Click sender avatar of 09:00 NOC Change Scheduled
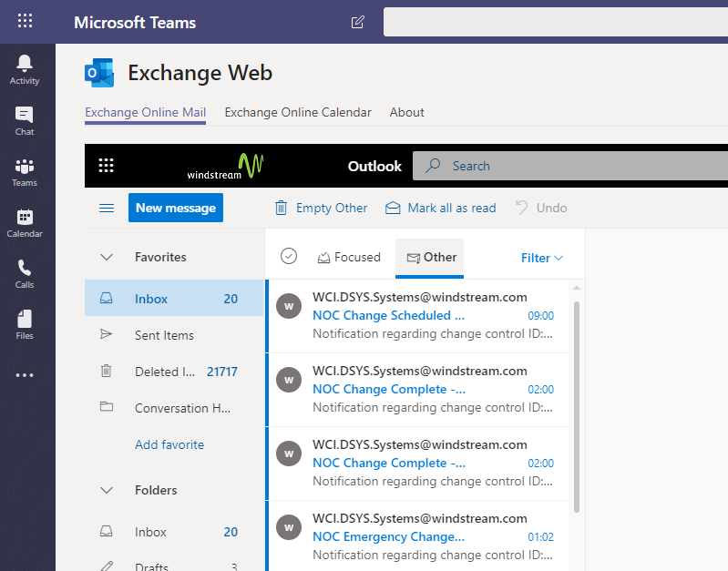The width and height of the screenshot is (728, 571). pos(289,306)
